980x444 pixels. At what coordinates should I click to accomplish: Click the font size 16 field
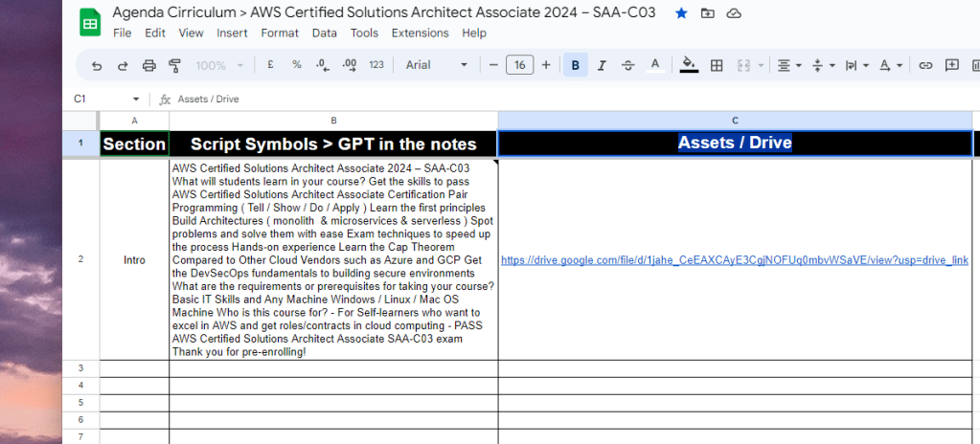point(519,65)
